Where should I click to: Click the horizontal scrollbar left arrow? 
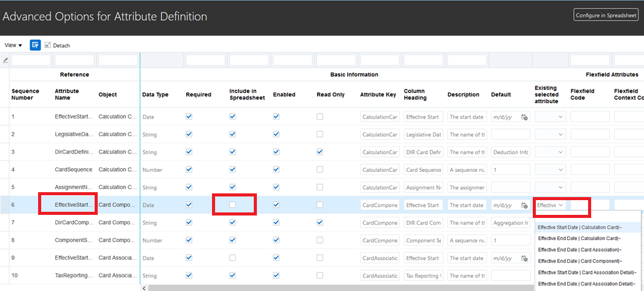144,287
